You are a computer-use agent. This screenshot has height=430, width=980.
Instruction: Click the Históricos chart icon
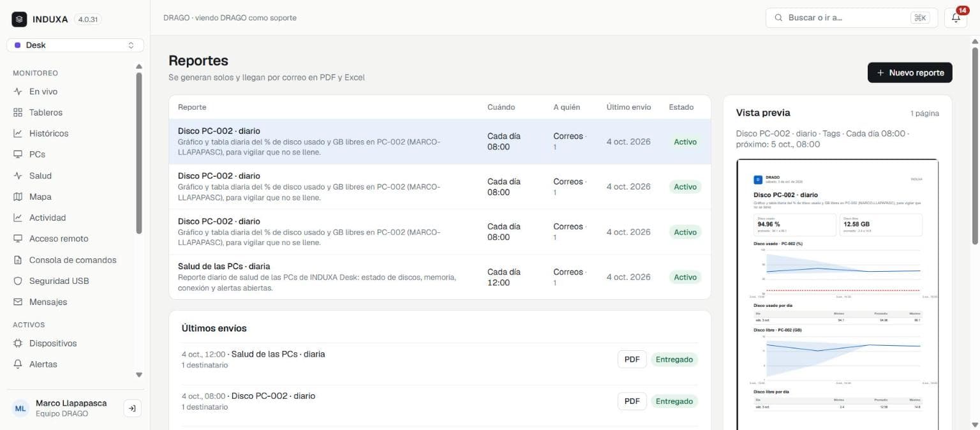coord(18,133)
